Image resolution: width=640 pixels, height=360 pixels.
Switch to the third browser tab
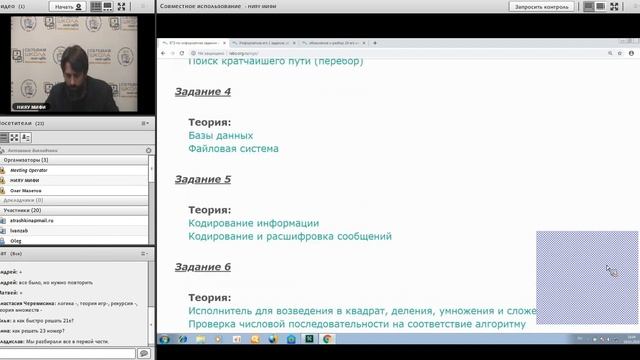tap(333, 43)
